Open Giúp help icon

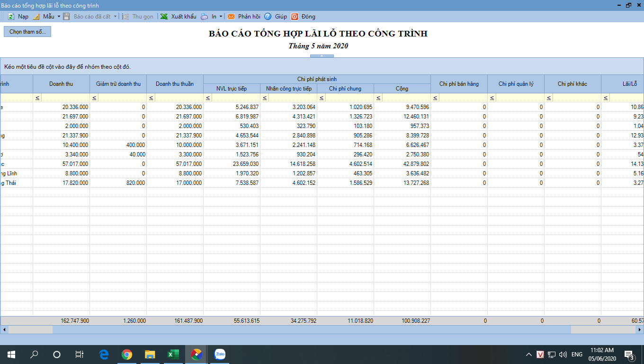click(x=268, y=17)
